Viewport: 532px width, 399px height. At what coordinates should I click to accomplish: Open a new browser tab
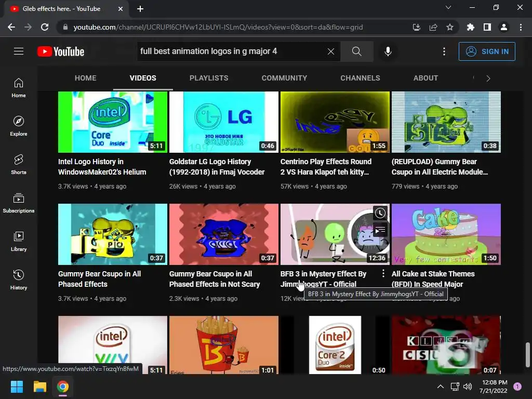point(140,9)
